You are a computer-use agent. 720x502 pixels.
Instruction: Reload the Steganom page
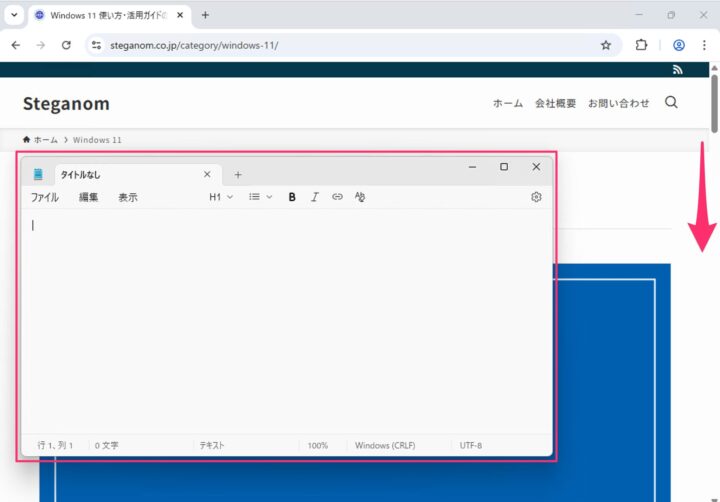point(66,45)
